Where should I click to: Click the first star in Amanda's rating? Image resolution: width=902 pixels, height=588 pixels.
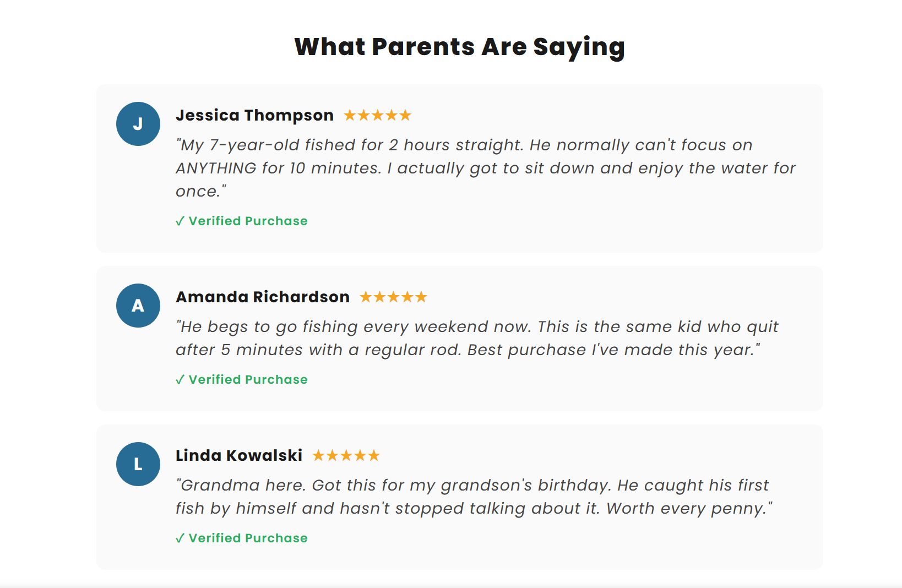[366, 297]
